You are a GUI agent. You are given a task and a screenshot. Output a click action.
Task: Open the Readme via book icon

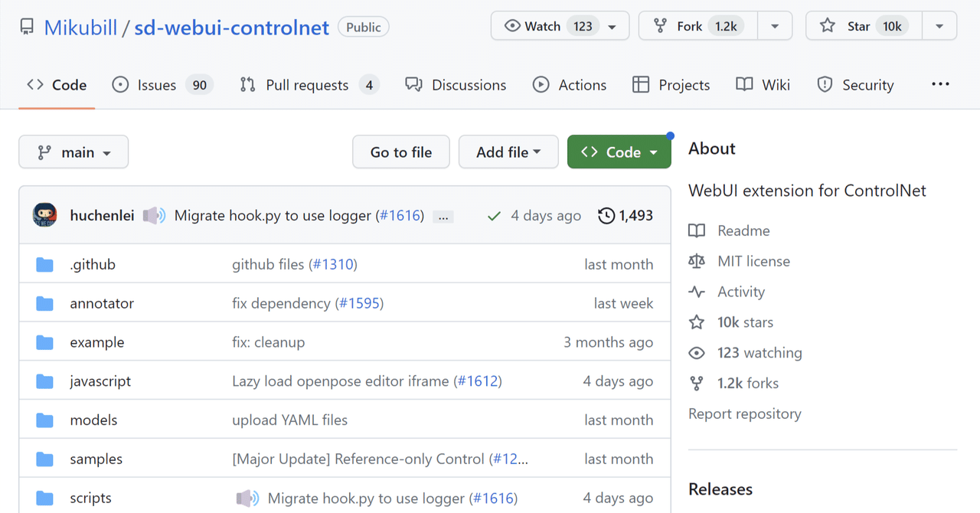(697, 230)
